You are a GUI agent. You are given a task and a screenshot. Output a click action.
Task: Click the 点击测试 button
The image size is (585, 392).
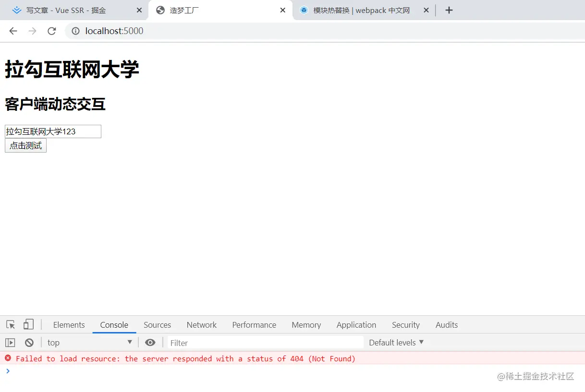[25, 145]
